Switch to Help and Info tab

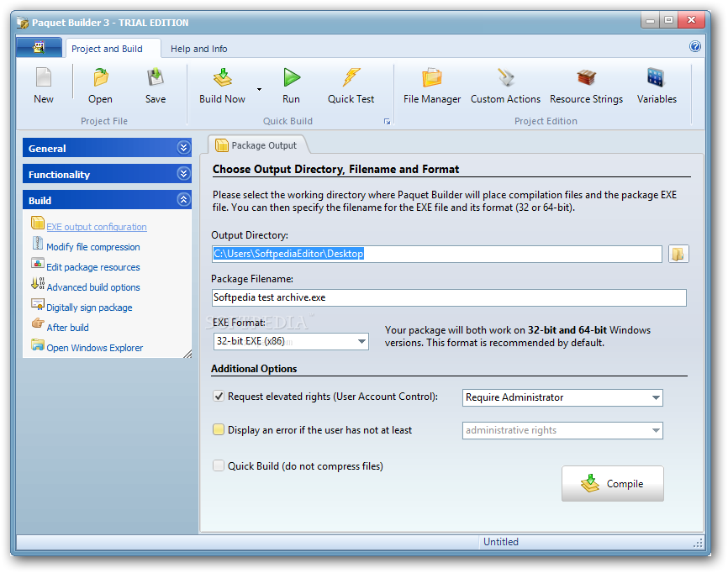(198, 49)
